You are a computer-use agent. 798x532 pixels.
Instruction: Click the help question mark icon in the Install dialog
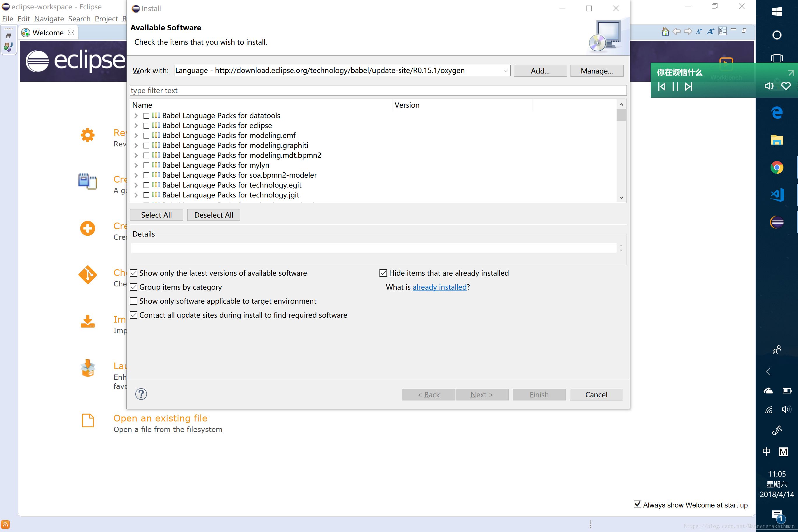click(141, 394)
